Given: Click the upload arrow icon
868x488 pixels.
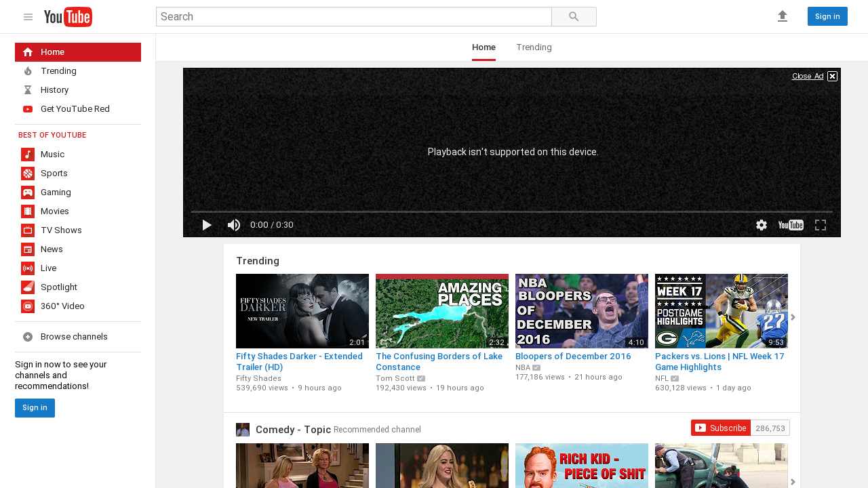Looking at the screenshot, I should pos(783,16).
